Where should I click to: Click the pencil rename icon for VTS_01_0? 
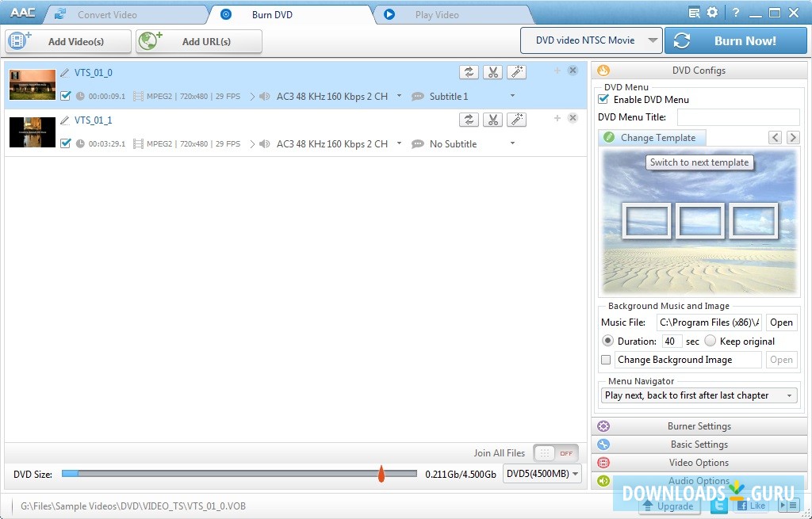(65, 73)
